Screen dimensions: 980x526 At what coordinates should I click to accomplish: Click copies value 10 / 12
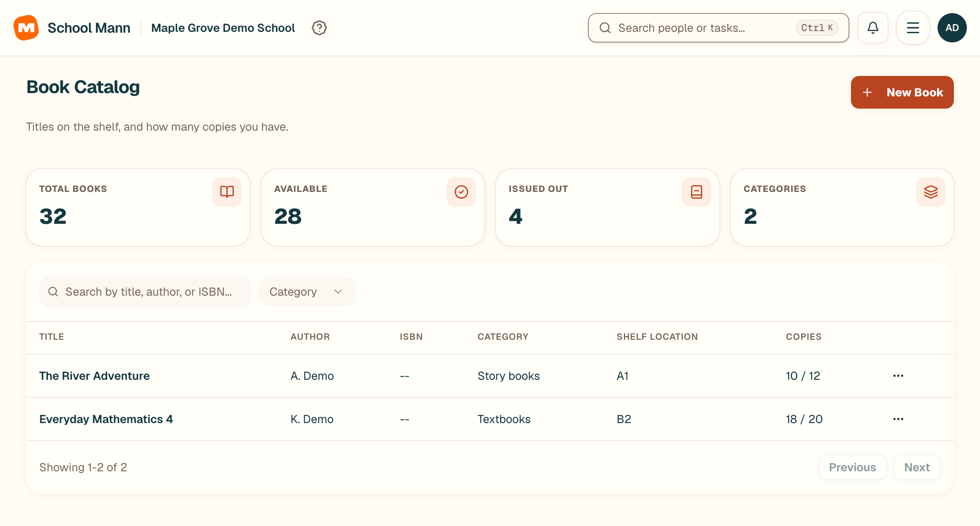point(803,376)
